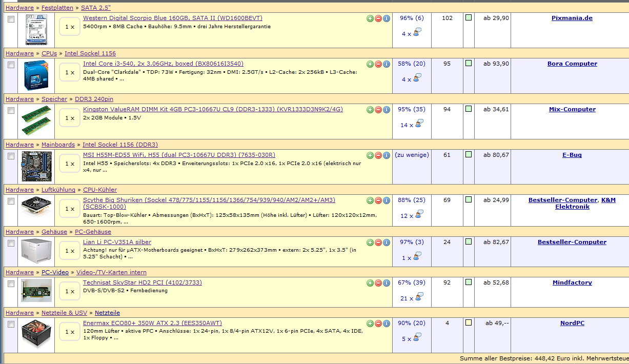Click green plus icon for Enermax ECO80+ 350W
The width and height of the screenshot is (629, 364).
coord(370,323)
